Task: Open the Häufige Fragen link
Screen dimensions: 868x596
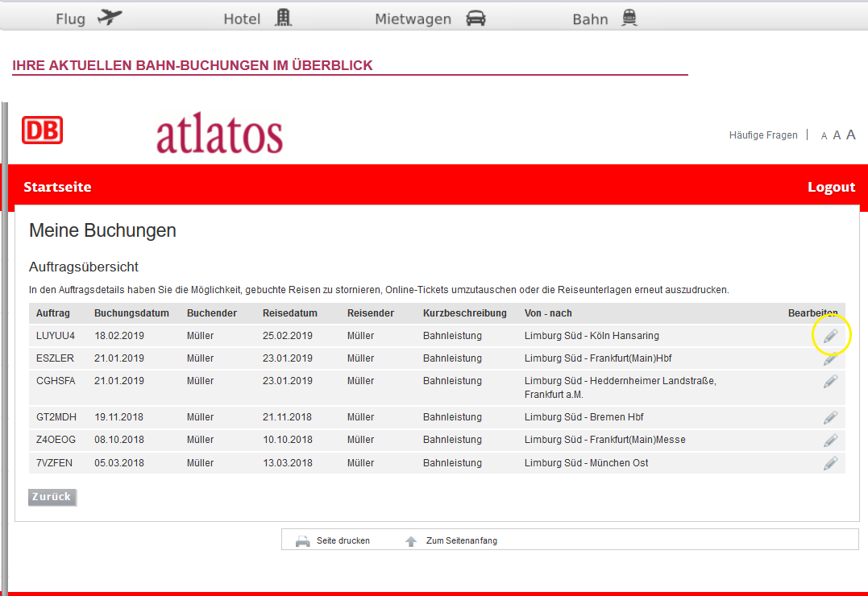Action: pos(763,135)
